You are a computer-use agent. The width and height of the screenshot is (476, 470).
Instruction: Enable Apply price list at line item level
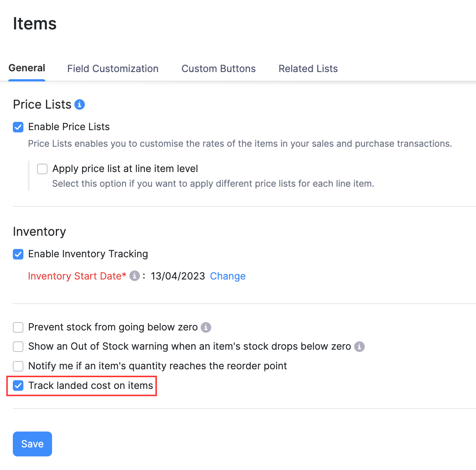click(x=42, y=169)
